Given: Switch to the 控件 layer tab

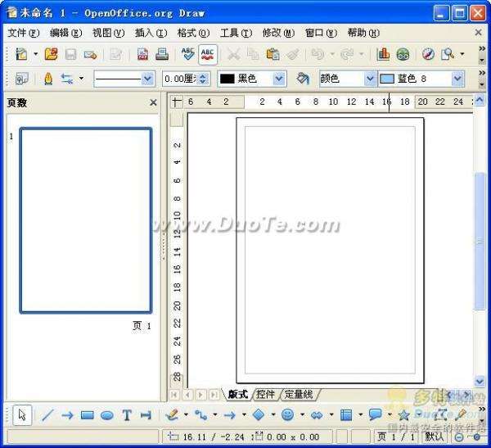Looking at the screenshot, I should [266, 394].
